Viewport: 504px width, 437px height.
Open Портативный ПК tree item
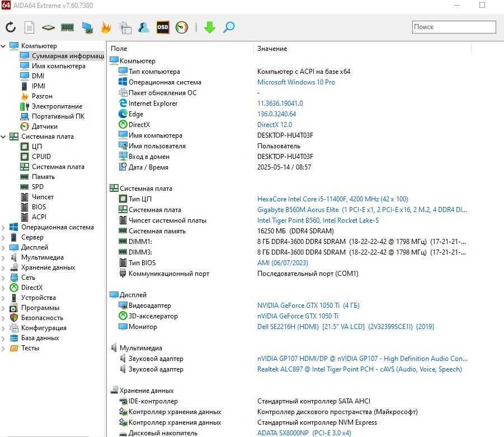click(58, 116)
